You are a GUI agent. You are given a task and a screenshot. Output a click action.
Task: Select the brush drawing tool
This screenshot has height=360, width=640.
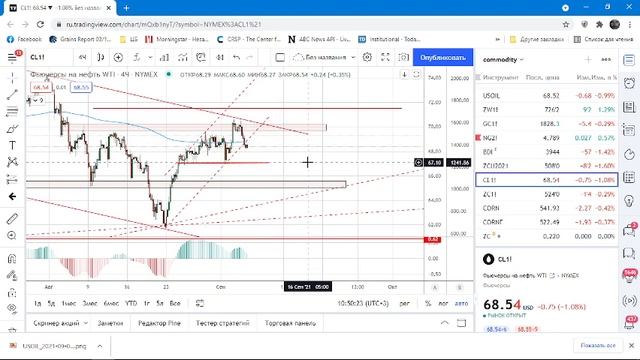pyautogui.click(x=12, y=129)
